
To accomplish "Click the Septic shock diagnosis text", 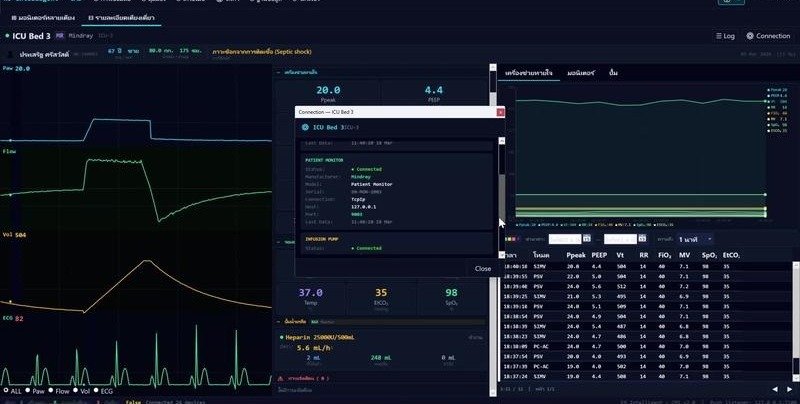I will (x=262, y=52).
